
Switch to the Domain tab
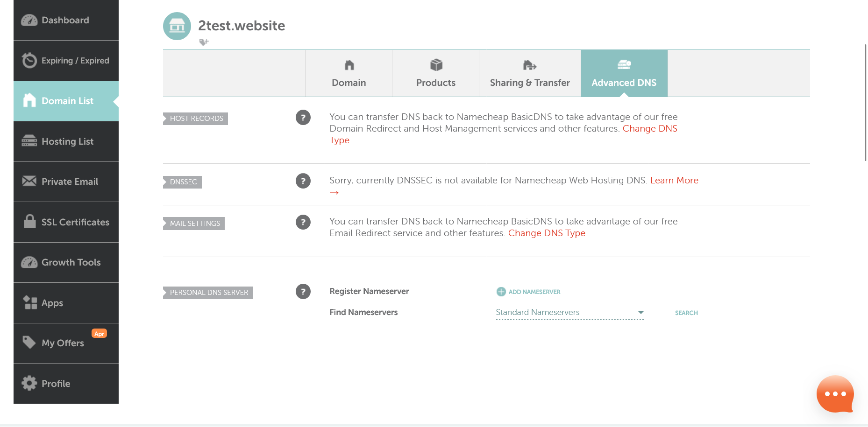click(349, 73)
